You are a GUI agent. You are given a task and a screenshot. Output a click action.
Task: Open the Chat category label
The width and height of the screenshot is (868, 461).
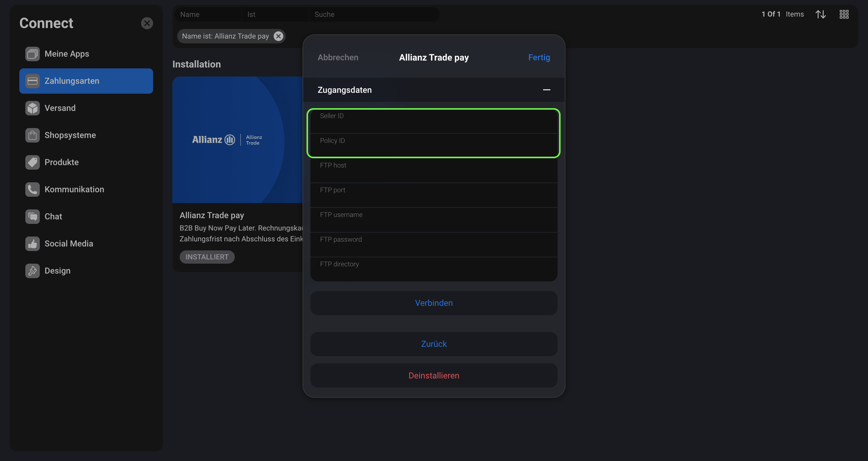pos(53,217)
